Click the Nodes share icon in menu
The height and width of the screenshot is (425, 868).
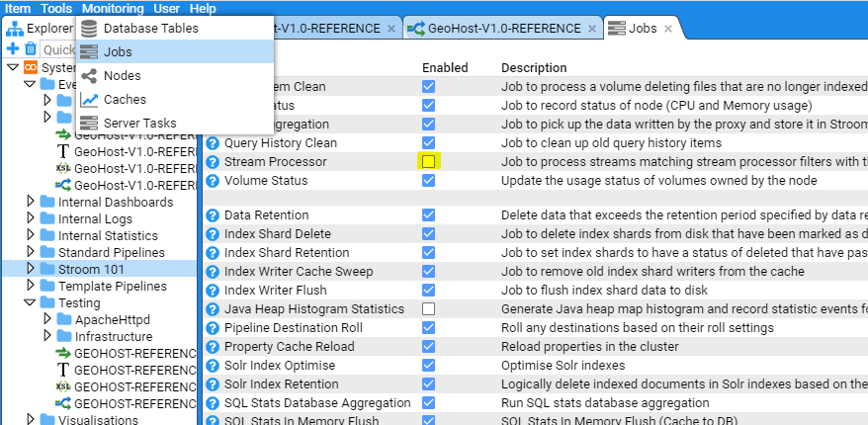(89, 76)
